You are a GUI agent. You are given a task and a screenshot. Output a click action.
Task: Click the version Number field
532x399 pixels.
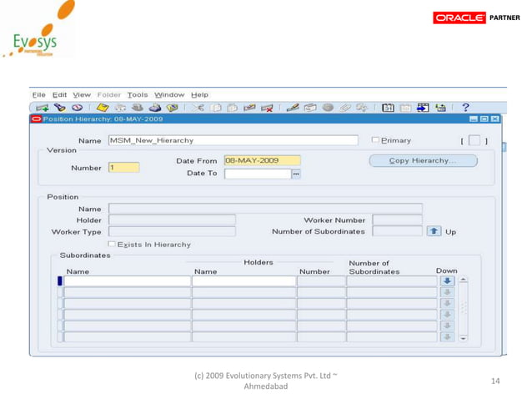point(124,167)
